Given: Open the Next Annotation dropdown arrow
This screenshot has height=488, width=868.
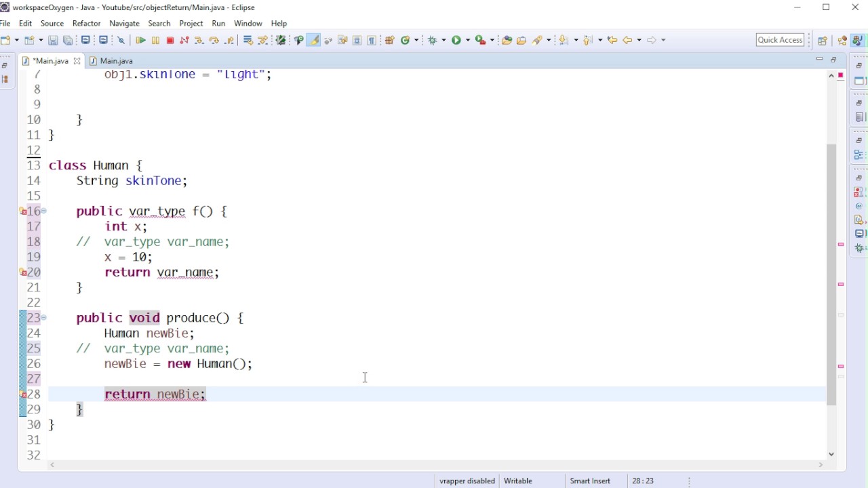Looking at the screenshot, I should tap(576, 40).
